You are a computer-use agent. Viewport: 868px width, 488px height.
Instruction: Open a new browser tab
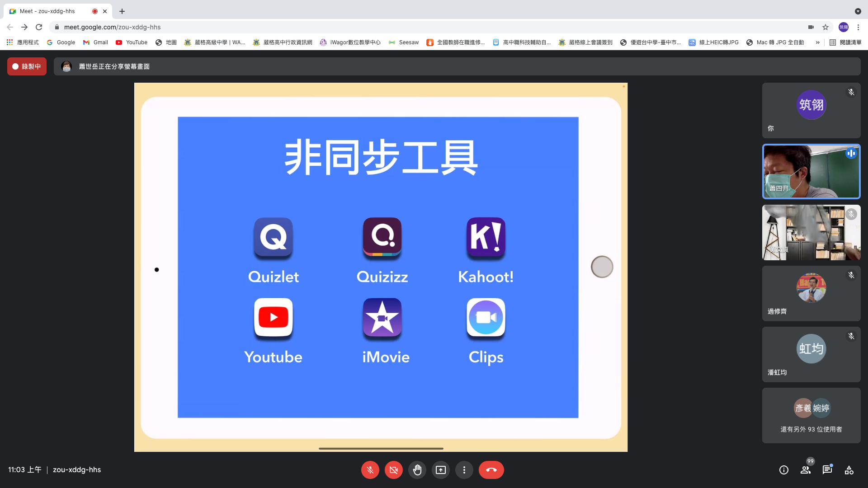[122, 11]
